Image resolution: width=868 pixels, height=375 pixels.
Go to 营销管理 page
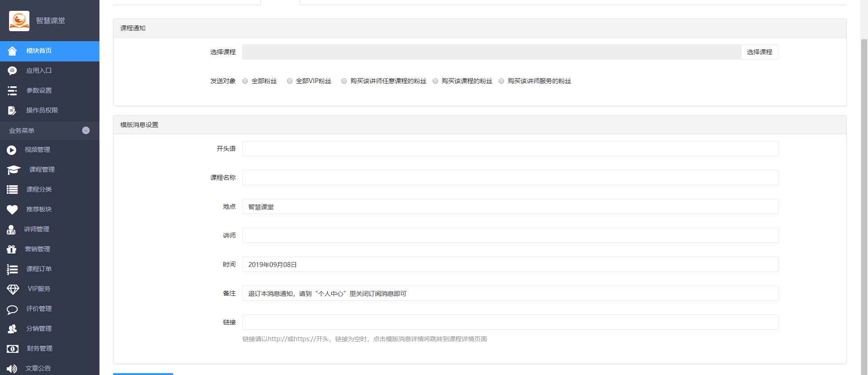[x=50, y=249]
